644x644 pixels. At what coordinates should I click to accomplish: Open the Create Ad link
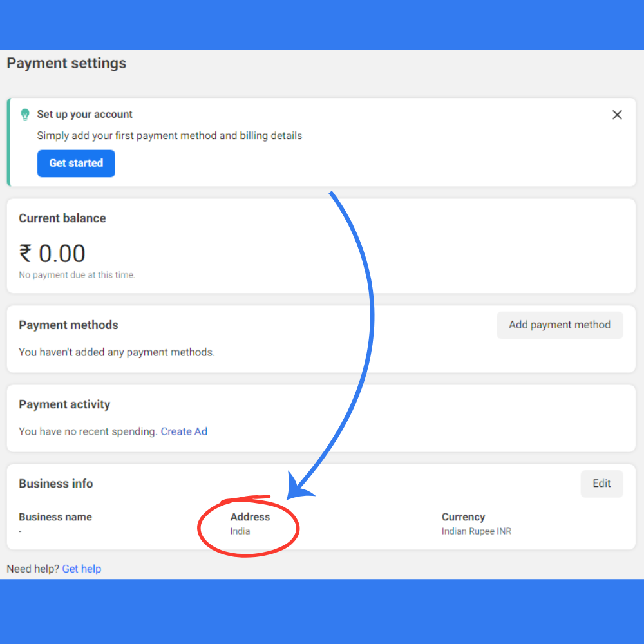click(x=184, y=431)
